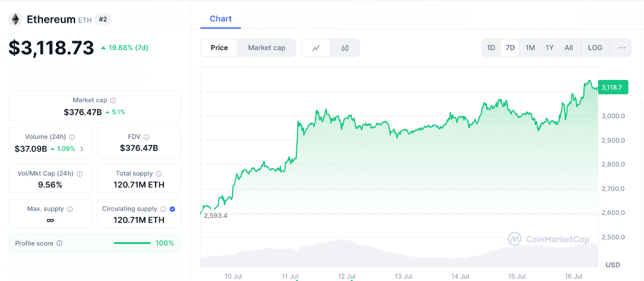Click the 100% profile score text
This screenshot has height=281, width=644.
[165, 243]
